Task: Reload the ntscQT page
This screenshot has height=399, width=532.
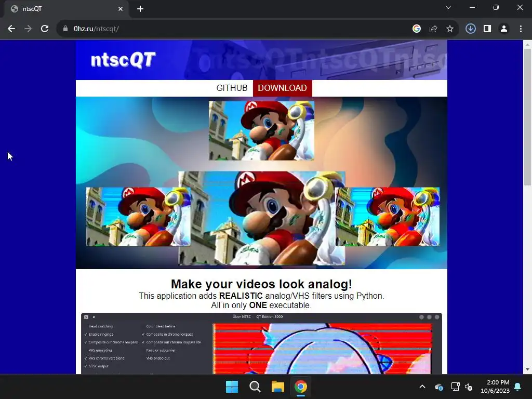Action: point(45,29)
